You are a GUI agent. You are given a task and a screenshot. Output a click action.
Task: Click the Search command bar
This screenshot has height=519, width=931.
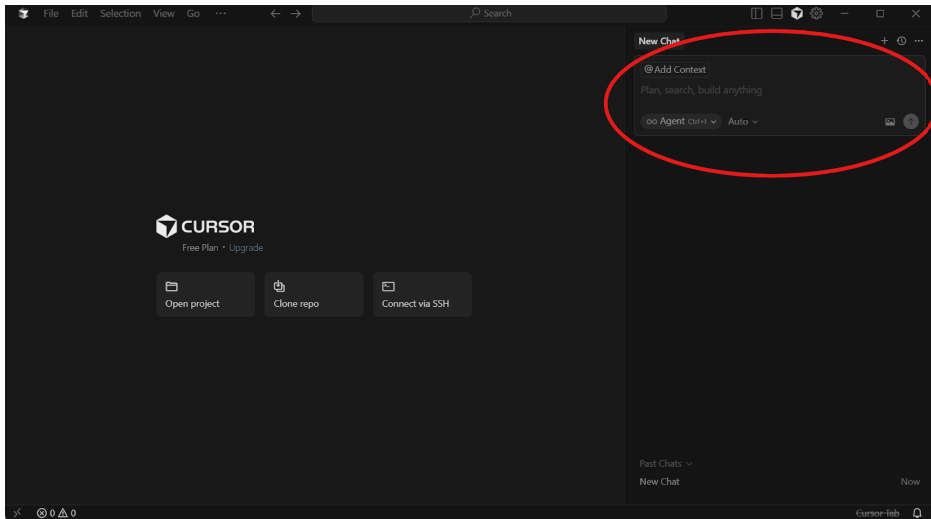click(x=489, y=13)
